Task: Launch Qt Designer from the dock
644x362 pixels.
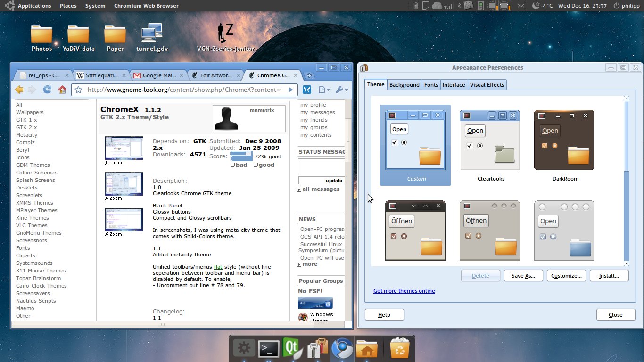Action: point(292,348)
